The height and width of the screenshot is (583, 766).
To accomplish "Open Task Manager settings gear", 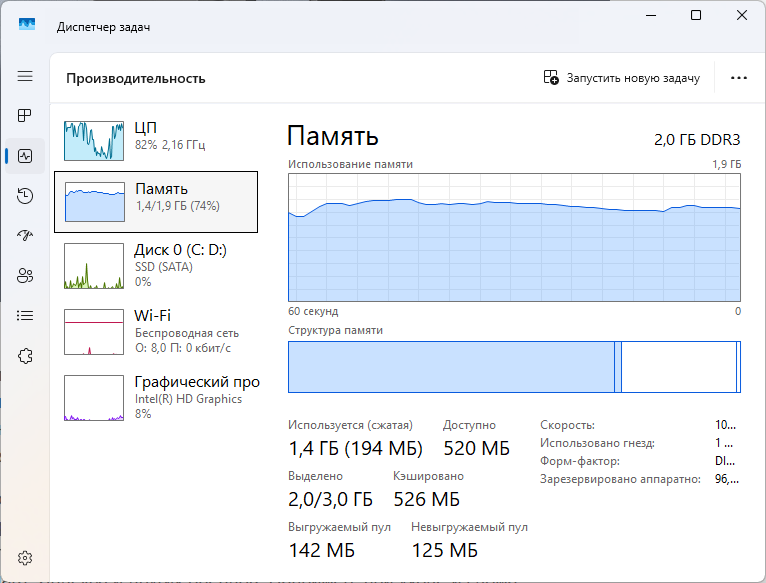I will coord(26,557).
